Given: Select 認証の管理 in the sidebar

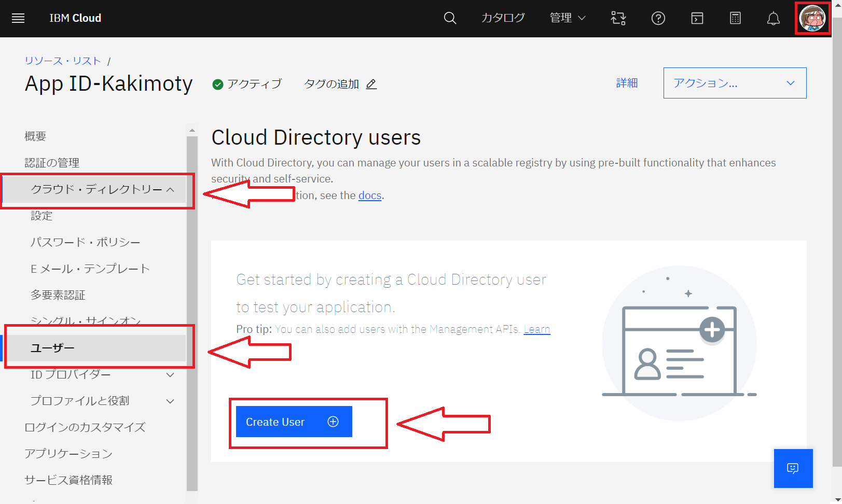Looking at the screenshot, I should (52, 163).
